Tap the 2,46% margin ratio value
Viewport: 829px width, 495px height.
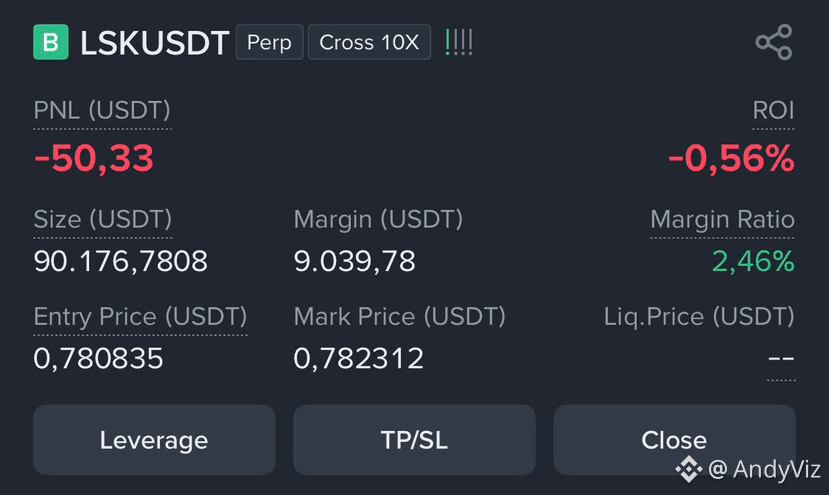753,261
